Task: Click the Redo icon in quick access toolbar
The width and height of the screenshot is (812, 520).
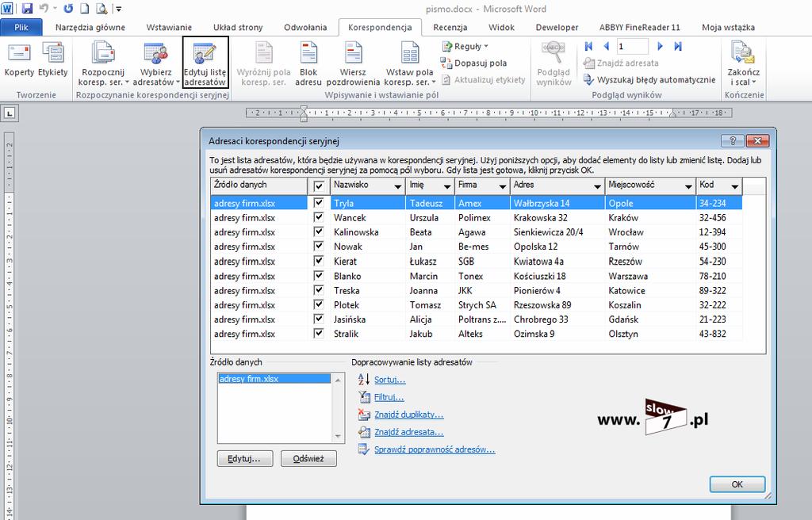Action: pos(68,8)
